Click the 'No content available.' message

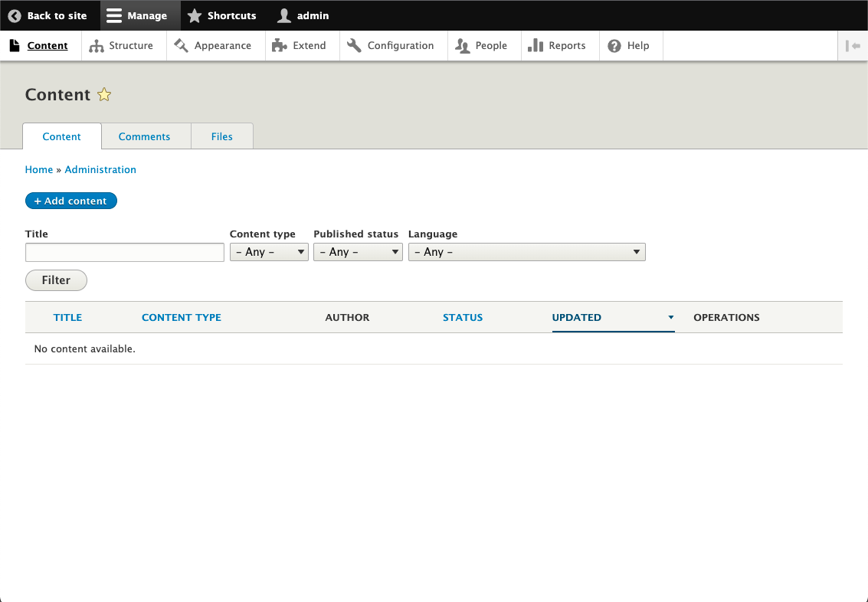[85, 349]
